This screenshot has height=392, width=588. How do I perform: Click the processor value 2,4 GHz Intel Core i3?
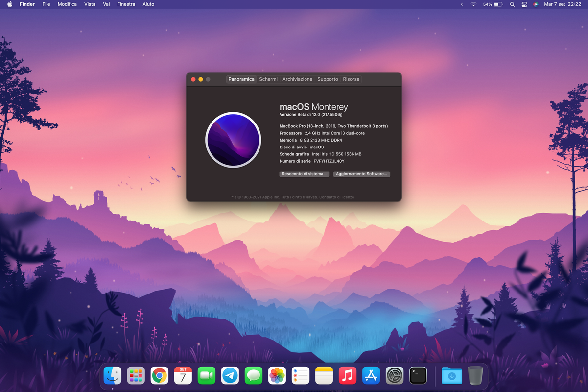click(335, 133)
